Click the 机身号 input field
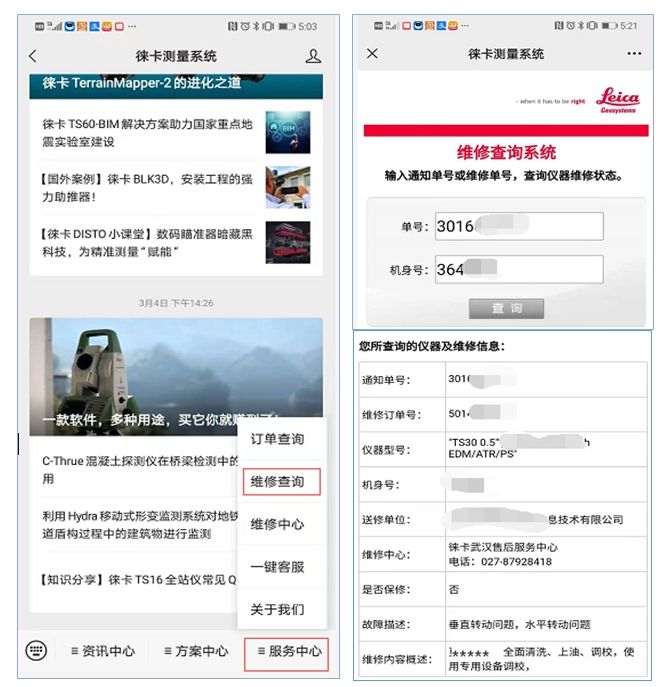This screenshot has height=687, width=666. pos(519,269)
